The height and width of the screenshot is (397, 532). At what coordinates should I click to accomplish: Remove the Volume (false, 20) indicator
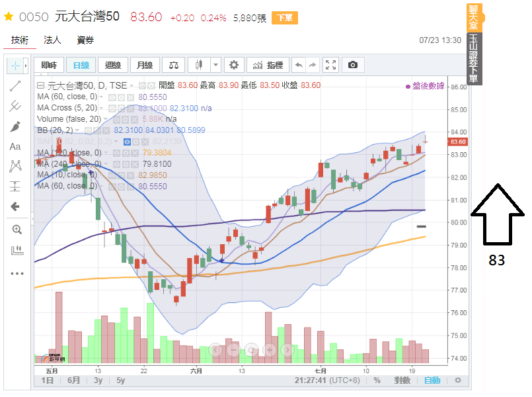[x=135, y=120]
